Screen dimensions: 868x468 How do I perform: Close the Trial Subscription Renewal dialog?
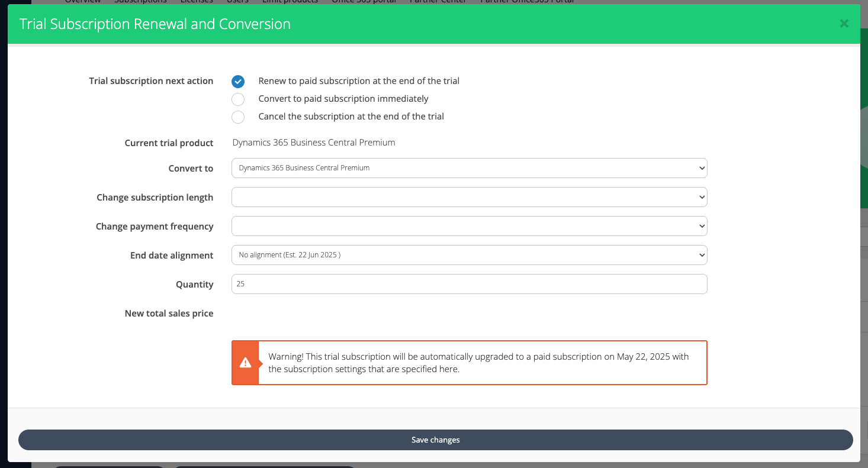(844, 24)
